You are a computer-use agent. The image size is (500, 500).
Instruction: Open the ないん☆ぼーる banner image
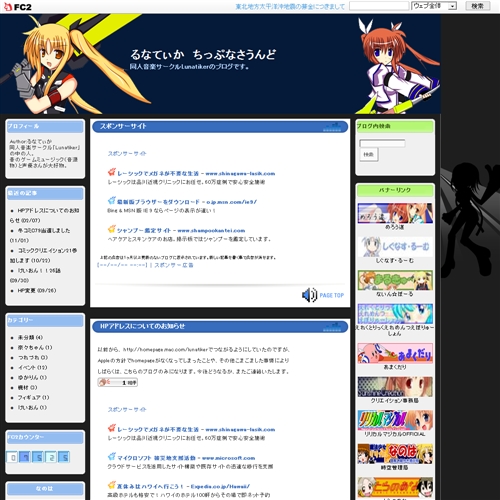click(395, 280)
